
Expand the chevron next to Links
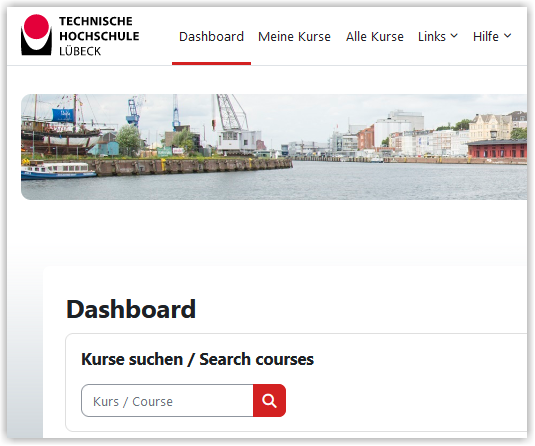(x=454, y=36)
